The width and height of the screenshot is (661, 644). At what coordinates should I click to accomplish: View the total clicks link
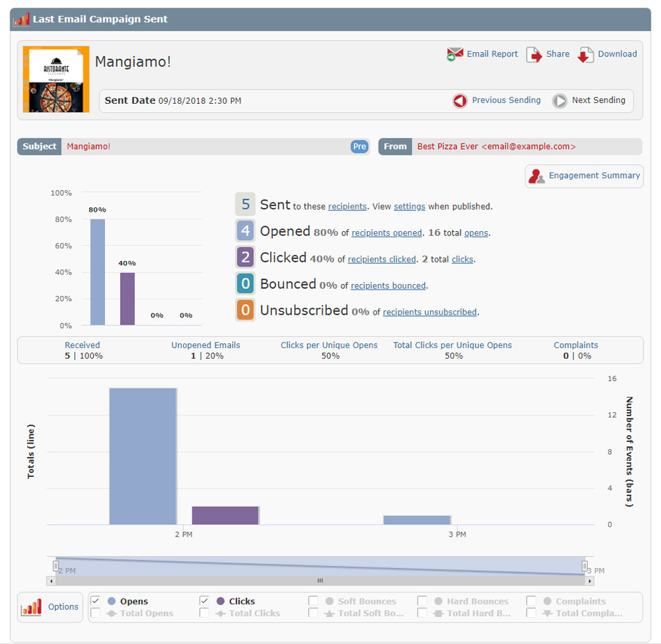(463, 260)
